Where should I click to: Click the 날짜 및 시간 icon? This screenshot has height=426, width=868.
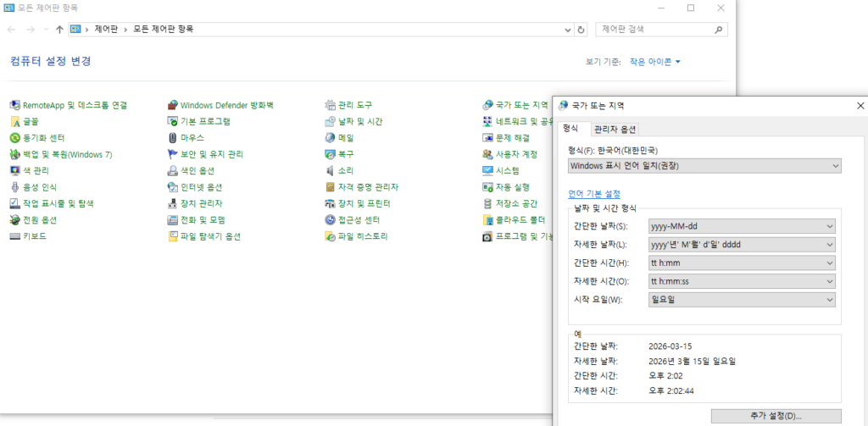click(x=331, y=122)
